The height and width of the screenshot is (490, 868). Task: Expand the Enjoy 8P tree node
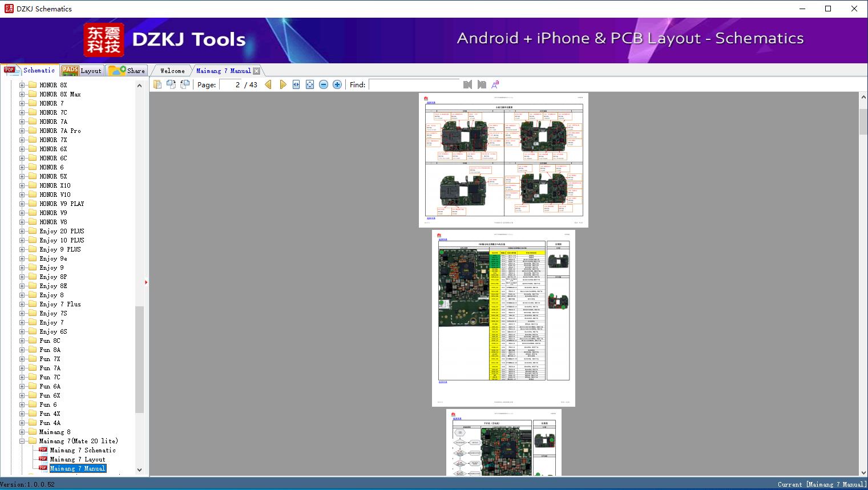(22, 277)
